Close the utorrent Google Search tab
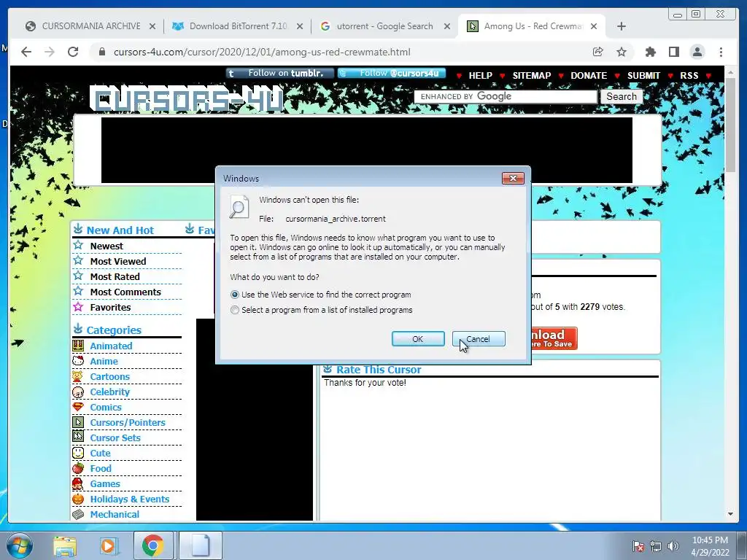 coord(447,27)
